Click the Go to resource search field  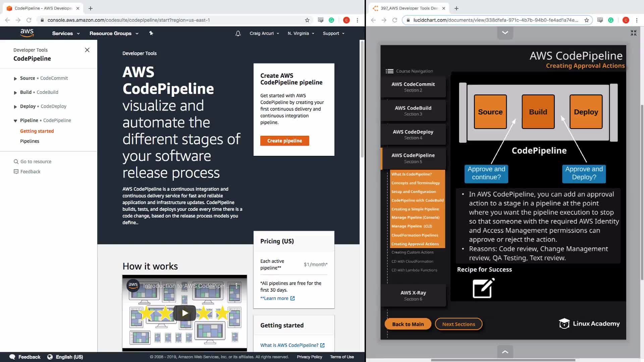[x=36, y=162]
